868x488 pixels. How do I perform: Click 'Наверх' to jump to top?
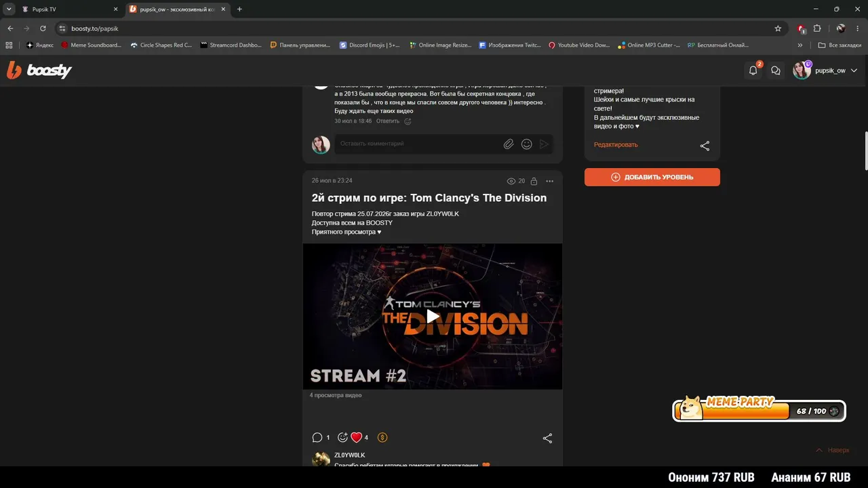tap(832, 450)
